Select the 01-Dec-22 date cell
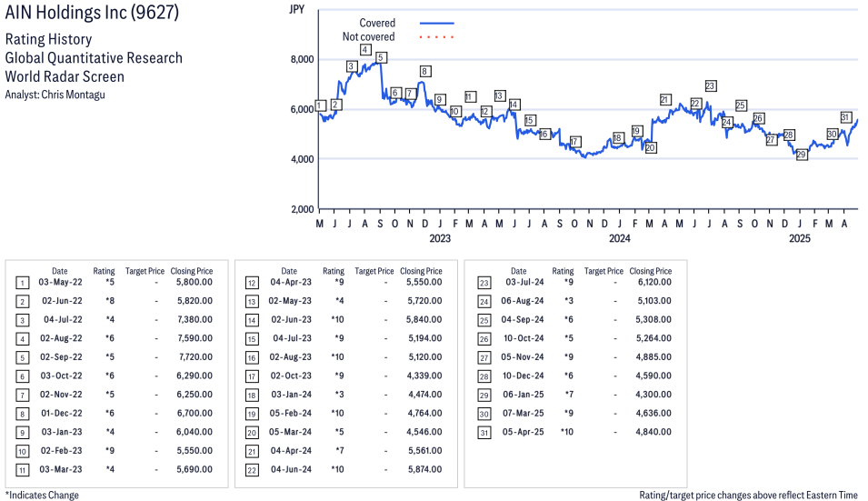Viewport: 868px width, 501px height. [62, 413]
